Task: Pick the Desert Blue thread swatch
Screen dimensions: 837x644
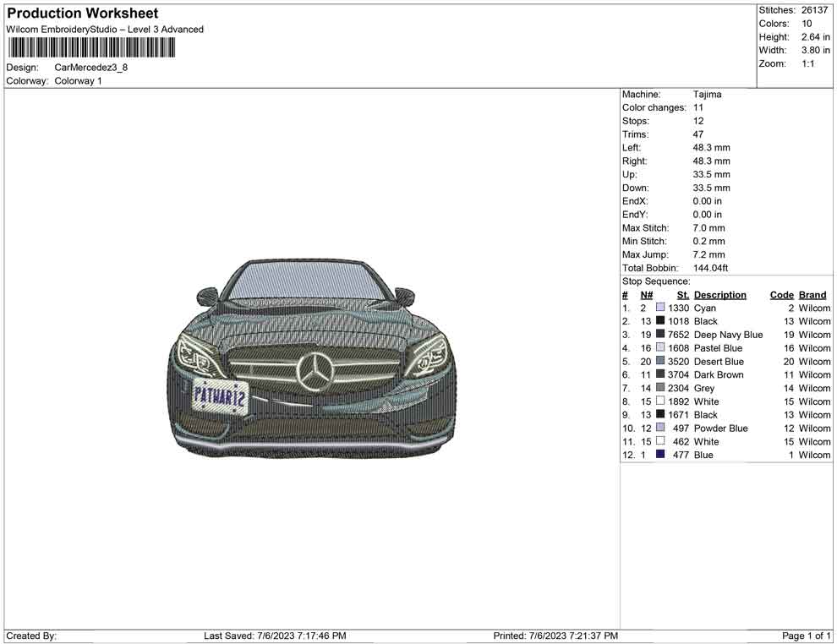Action: point(660,362)
